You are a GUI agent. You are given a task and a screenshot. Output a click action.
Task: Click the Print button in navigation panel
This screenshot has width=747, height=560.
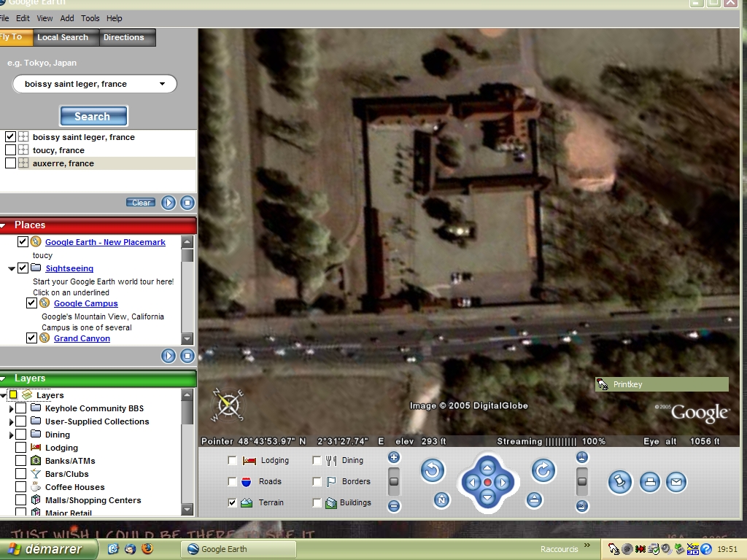pyautogui.click(x=650, y=483)
